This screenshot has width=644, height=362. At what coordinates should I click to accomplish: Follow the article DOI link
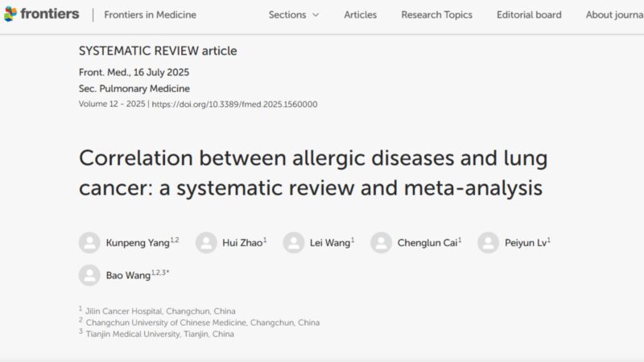234,105
